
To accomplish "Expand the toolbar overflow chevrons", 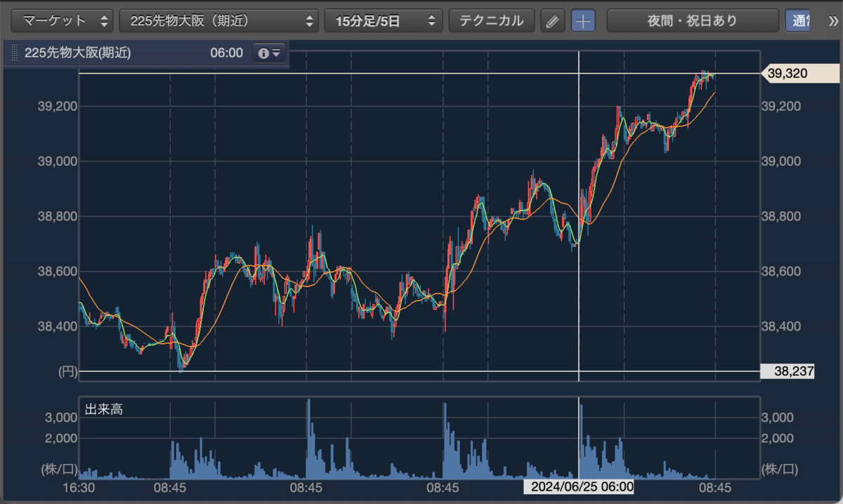I will [x=832, y=20].
